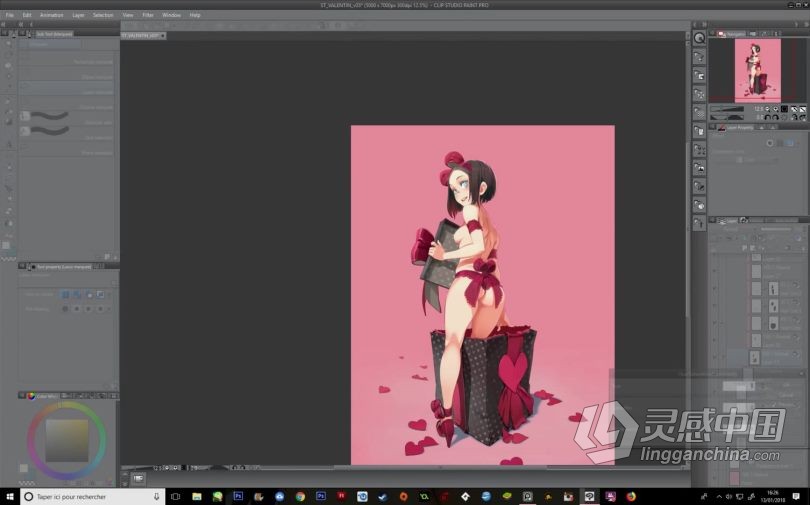The image size is (810, 505).
Task: Flip canvas horizontally in Navigator
Action: (x=795, y=117)
